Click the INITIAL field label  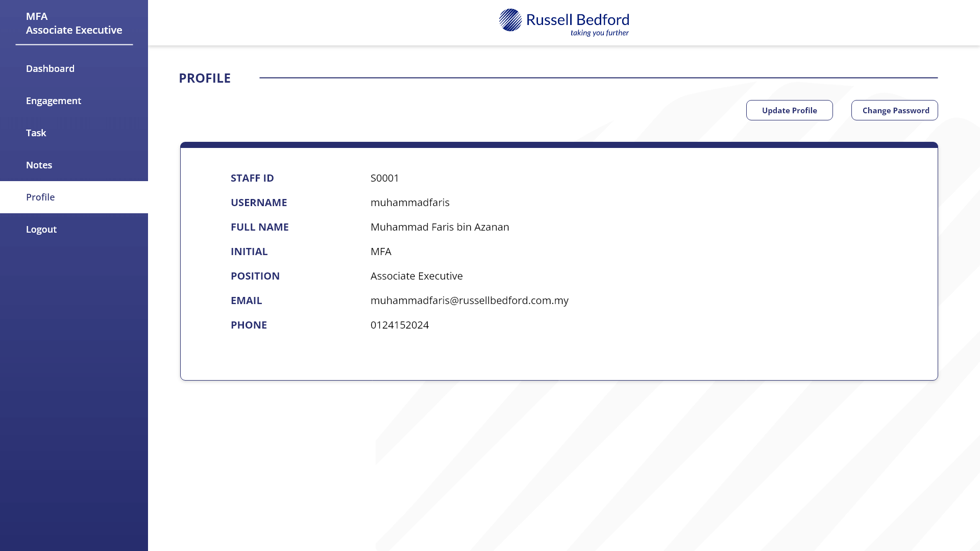point(249,251)
